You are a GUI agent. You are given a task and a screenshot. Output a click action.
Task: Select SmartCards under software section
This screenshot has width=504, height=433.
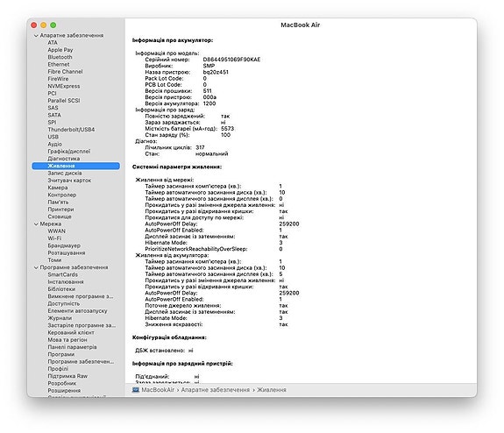pos(63,274)
